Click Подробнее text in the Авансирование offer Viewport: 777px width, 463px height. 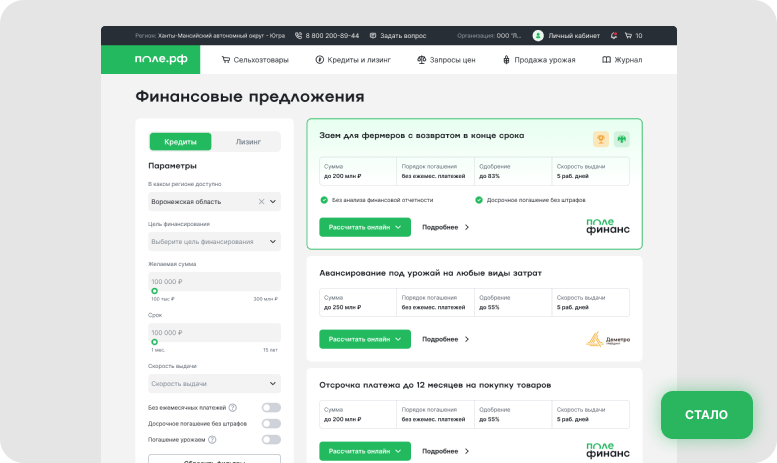(440, 339)
